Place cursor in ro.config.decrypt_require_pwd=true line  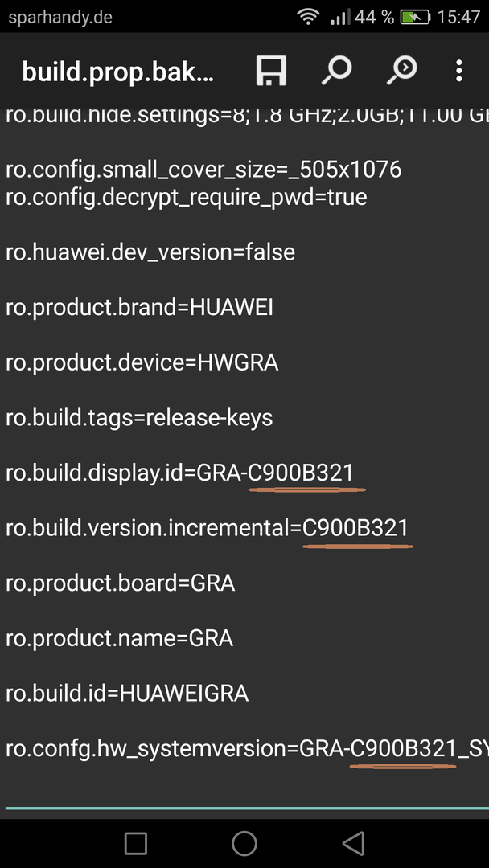(187, 197)
